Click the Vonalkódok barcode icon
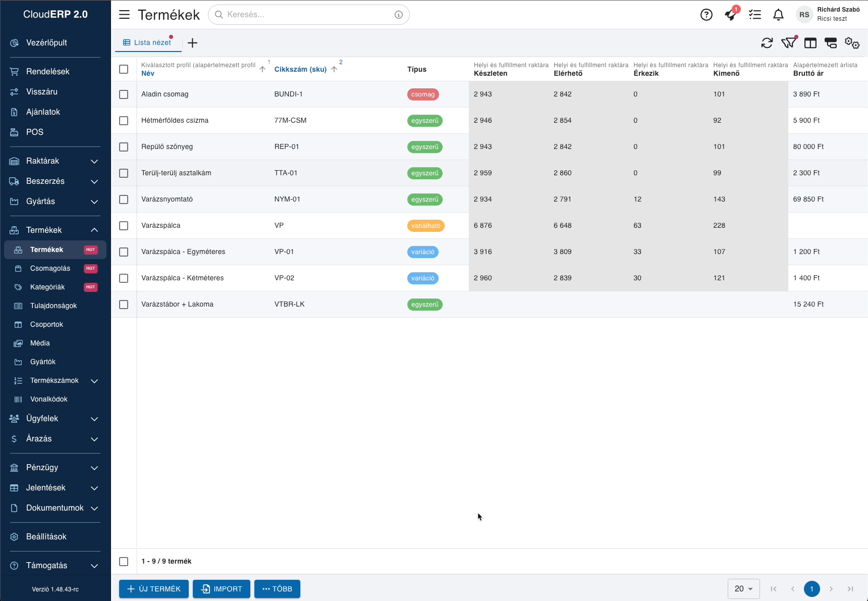This screenshot has width=868, height=601. [18, 399]
